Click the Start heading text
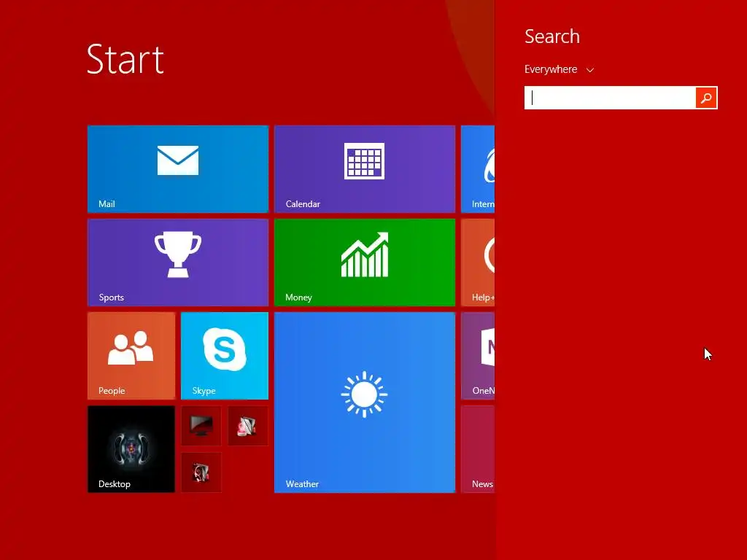 point(125,60)
